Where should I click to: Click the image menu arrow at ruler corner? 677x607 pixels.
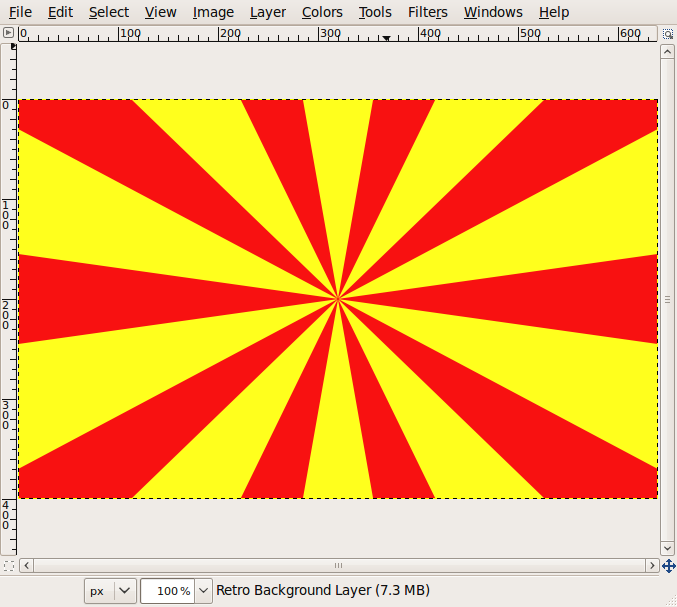8,33
